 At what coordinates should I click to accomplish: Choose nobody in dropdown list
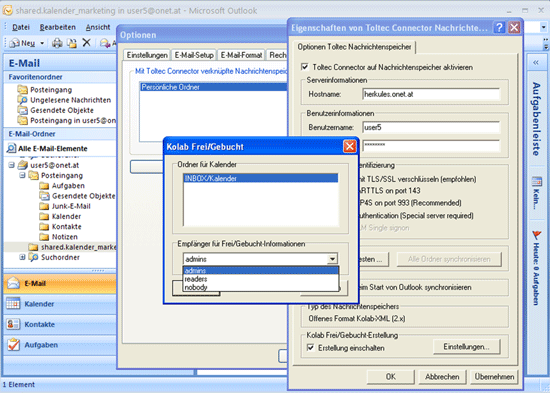[x=261, y=287]
